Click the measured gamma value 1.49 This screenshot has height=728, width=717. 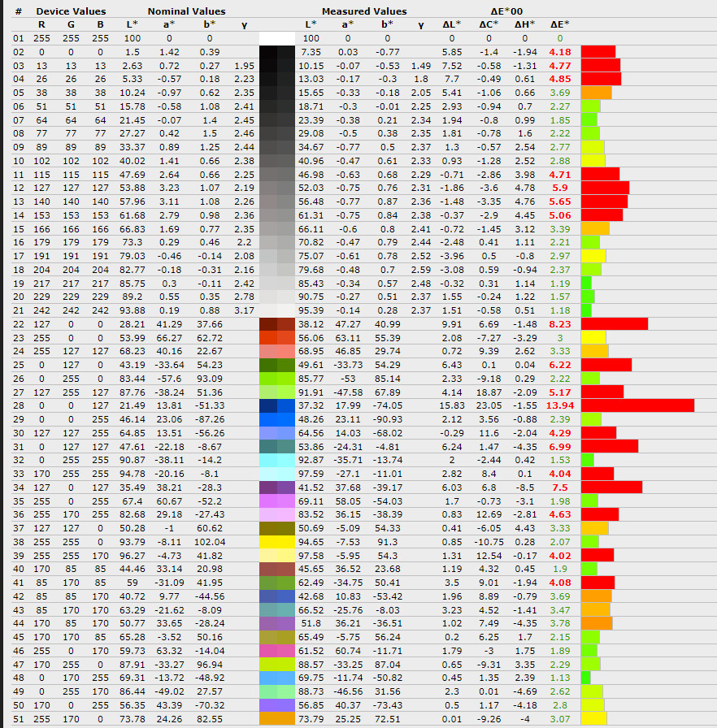[421, 66]
